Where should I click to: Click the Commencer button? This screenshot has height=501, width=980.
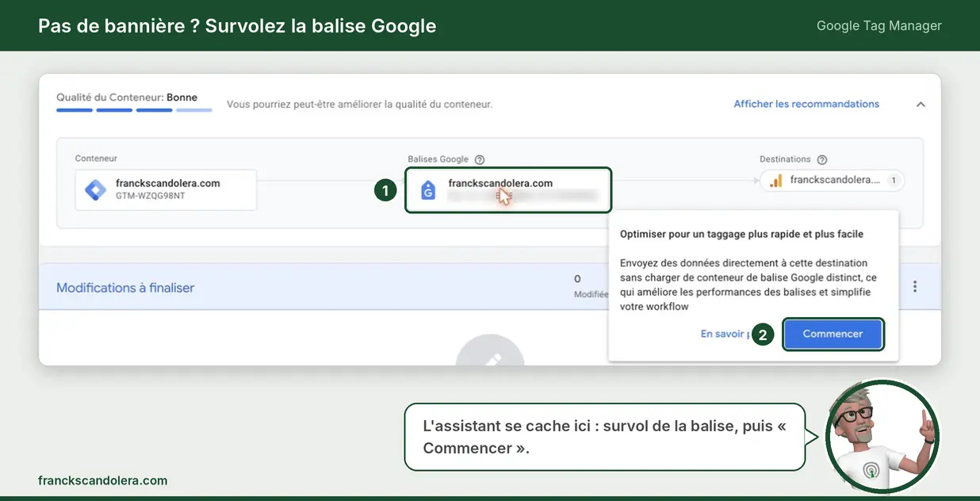(833, 334)
